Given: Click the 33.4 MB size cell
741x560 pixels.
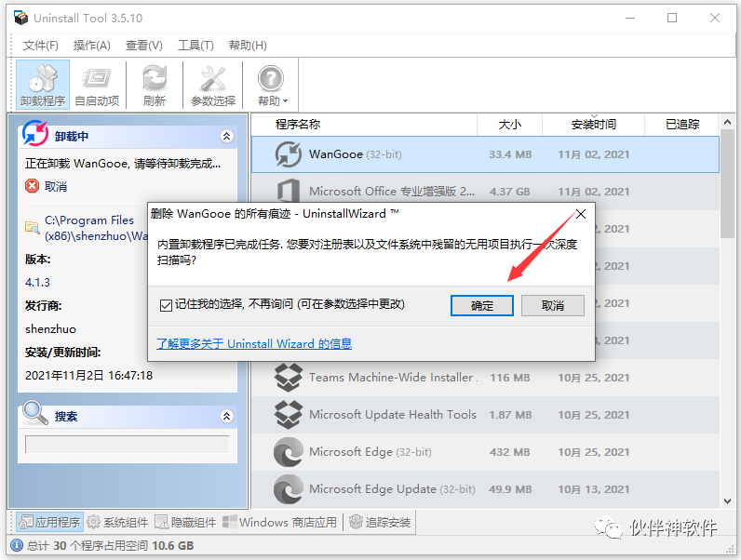Looking at the screenshot, I should [510, 154].
